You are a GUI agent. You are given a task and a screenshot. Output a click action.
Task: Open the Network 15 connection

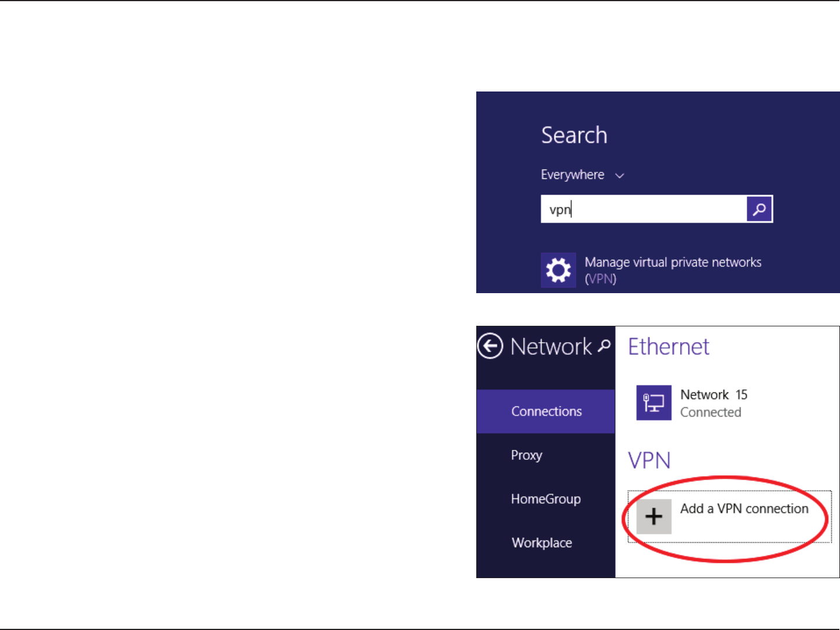point(714,395)
